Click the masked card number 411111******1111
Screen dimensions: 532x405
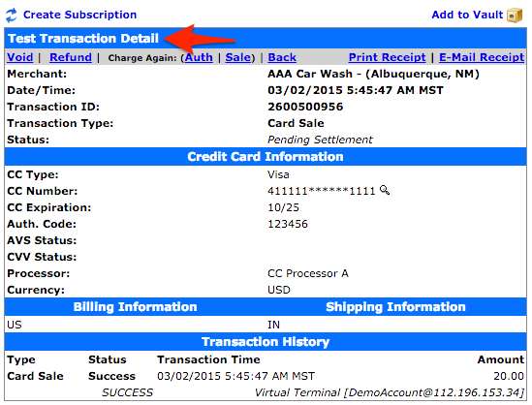pyautogui.click(x=322, y=191)
